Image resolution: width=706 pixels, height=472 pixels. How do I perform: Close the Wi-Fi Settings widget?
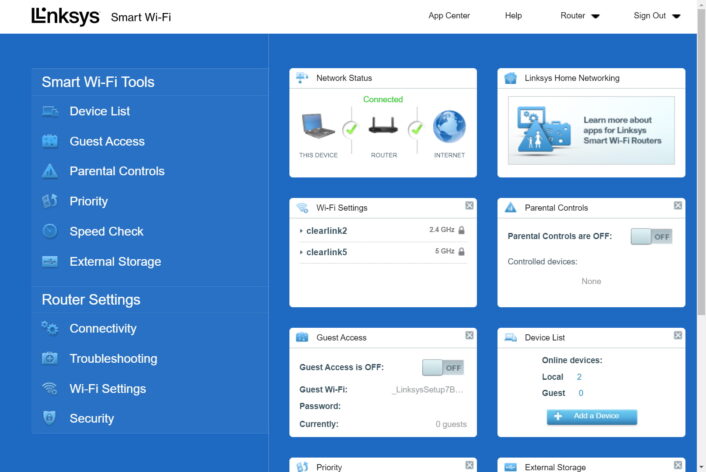(x=469, y=205)
